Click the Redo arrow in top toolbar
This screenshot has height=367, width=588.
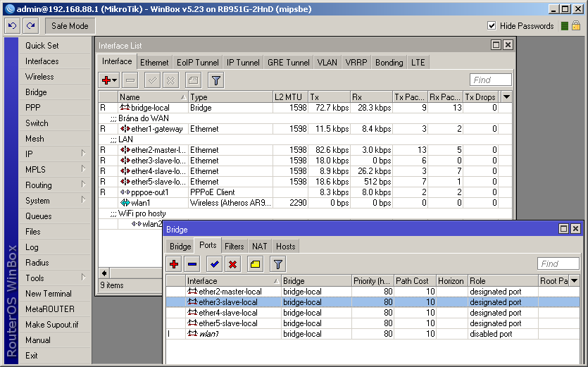point(30,25)
